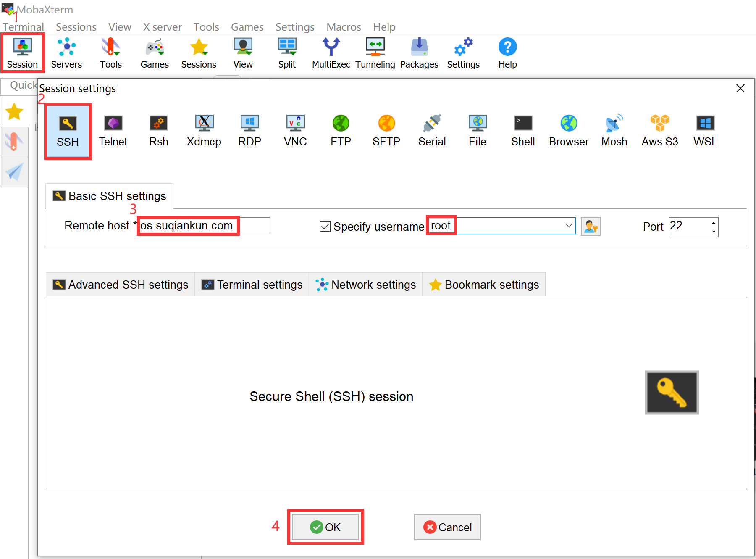Decrease the Port number with down arrow
This screenshot has width=756, height=559.
click(x=714, y=231)
